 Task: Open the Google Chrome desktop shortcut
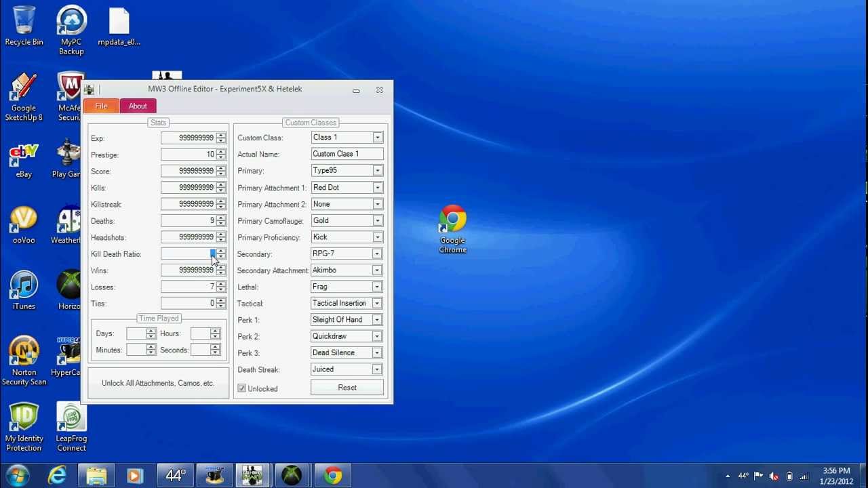pos(452,229)
